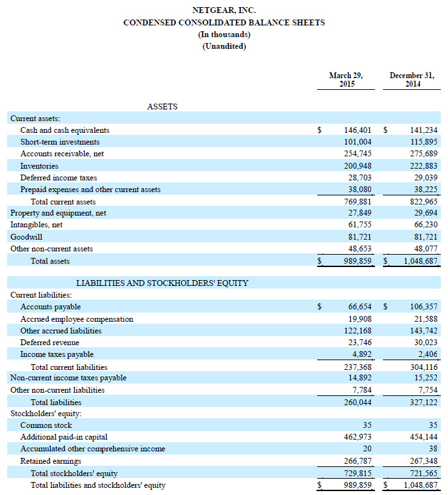This screenshot has width=448, height=495.
Task: Select the Goodwill row label
Action: tap(26, 237)
